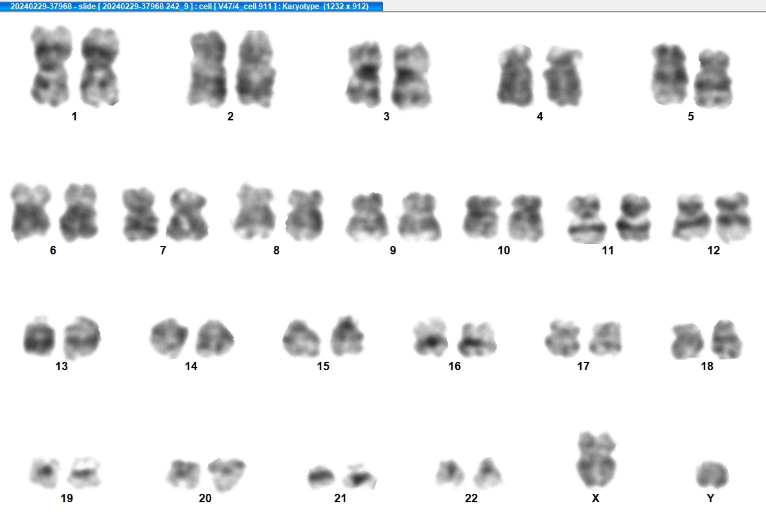
Task: Select the left chromosome of pair 21
Action: pyautogui.click(x=321, y=478)
